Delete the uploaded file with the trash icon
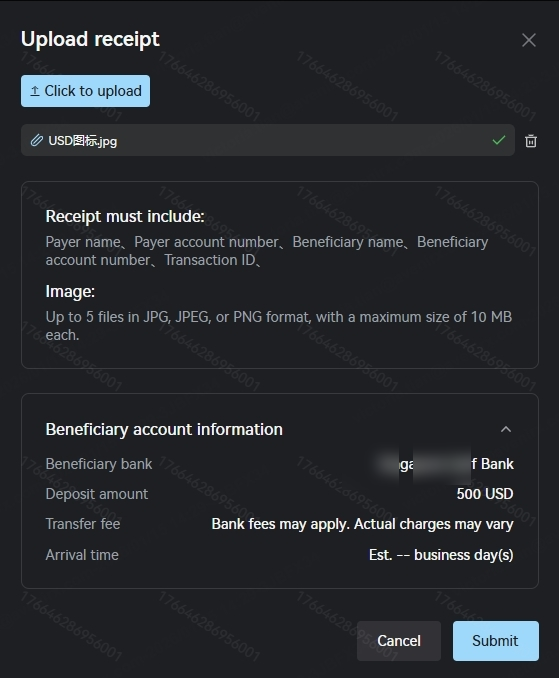 point(530,141)
